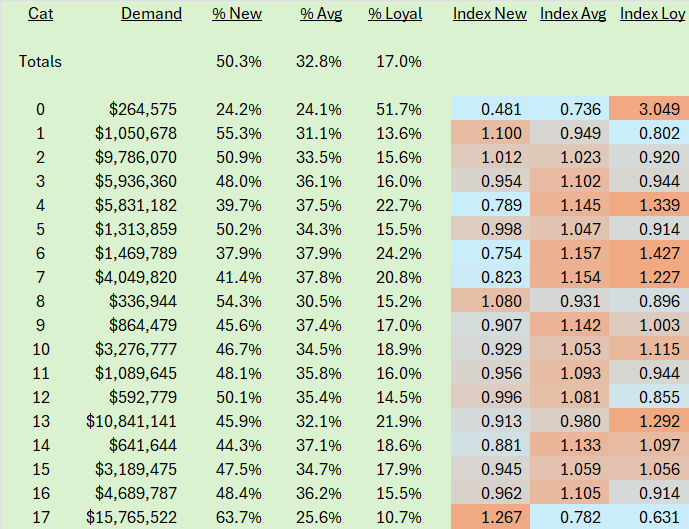Click the 0.782 Index Avg cell
The height and width of the screenshot is (529, 689).
[569, 516]
